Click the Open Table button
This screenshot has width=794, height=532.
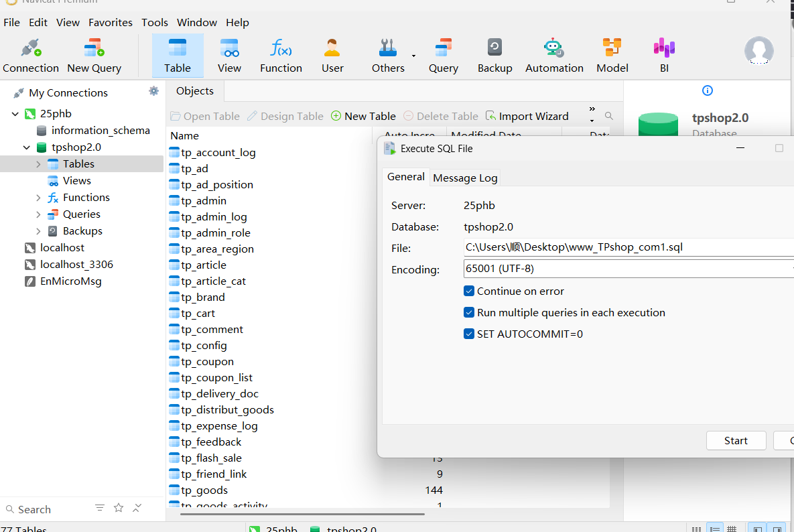point(205,116)
